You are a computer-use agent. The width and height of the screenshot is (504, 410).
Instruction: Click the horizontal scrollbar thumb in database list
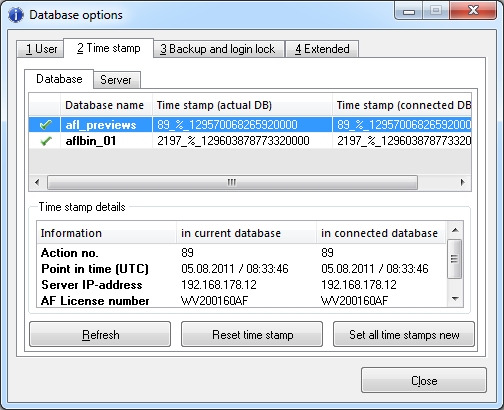(232, 182)
